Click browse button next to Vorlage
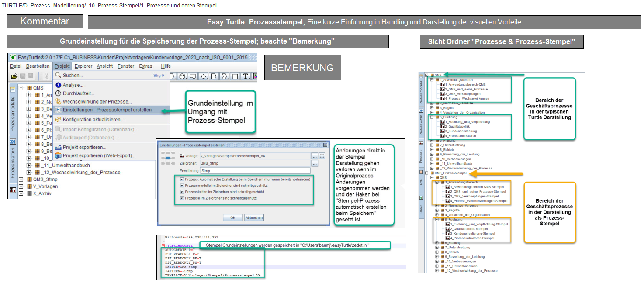This screenshot has height=283, width=644. point(314,156)
